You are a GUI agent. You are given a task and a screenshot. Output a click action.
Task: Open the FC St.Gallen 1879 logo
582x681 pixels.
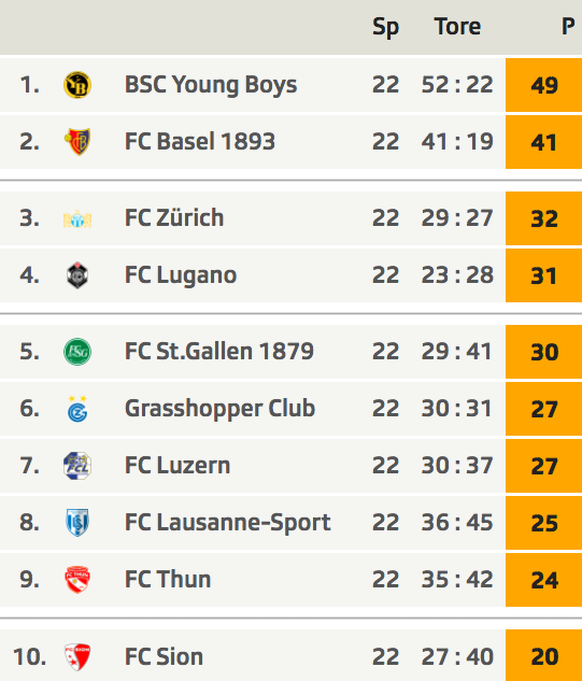point(77,352)
